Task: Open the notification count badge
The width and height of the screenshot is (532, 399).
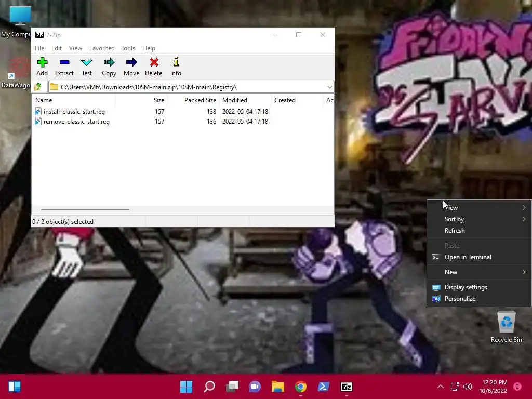Action: tap(517, 387)
